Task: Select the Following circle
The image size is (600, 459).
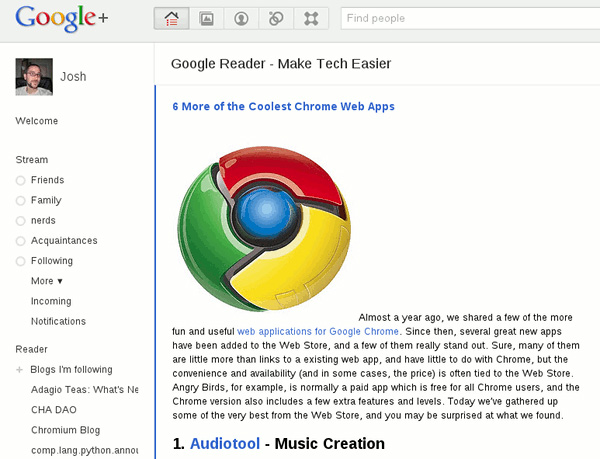Action: (x=52, y=261)
